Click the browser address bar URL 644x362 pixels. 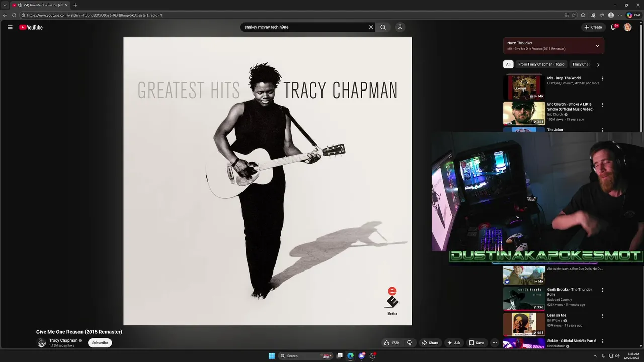[x=94, y=15]
